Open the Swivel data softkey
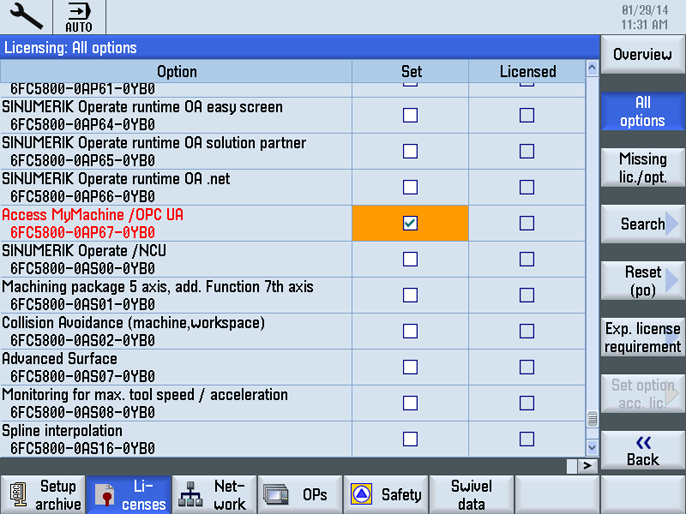This screenshot has width=686, height=514. pyautogui.click(x=471, y=495)
